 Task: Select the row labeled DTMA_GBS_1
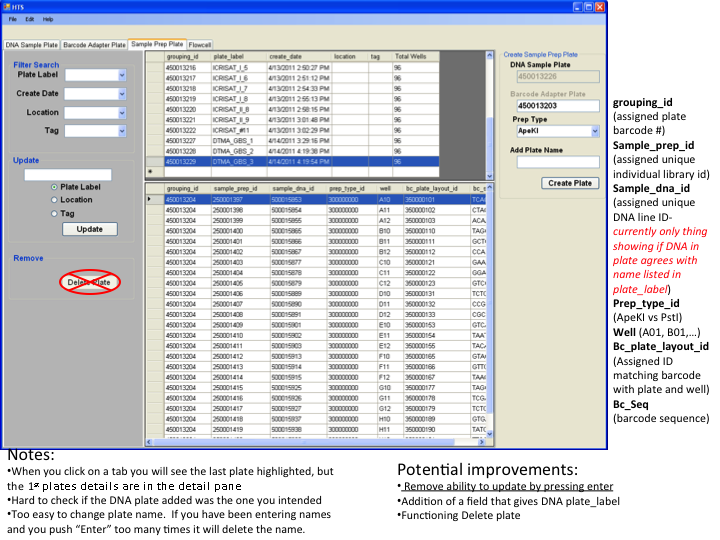(293, 141)
